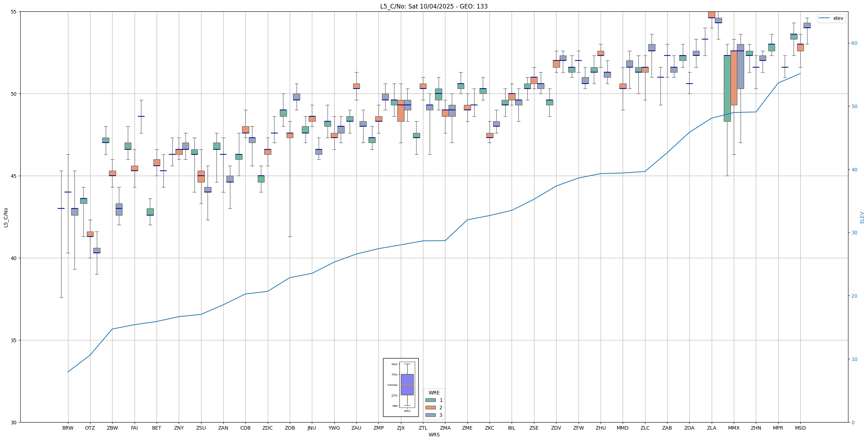
Task: Click the MSD station tick label
Action: pyautogui.click(x=800, y=428)
